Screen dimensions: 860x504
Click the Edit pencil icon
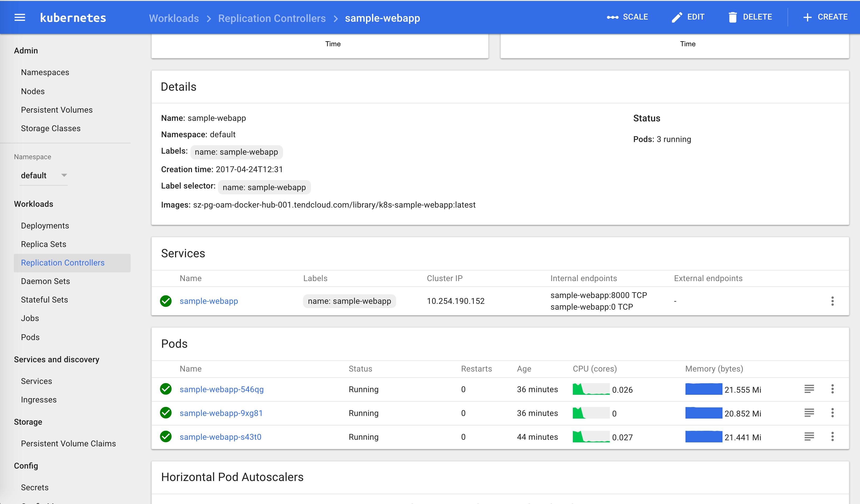coord(677,17)
